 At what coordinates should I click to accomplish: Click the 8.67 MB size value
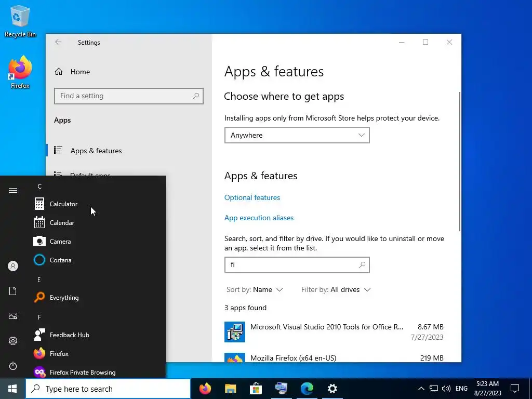click(x=431, y=327)
